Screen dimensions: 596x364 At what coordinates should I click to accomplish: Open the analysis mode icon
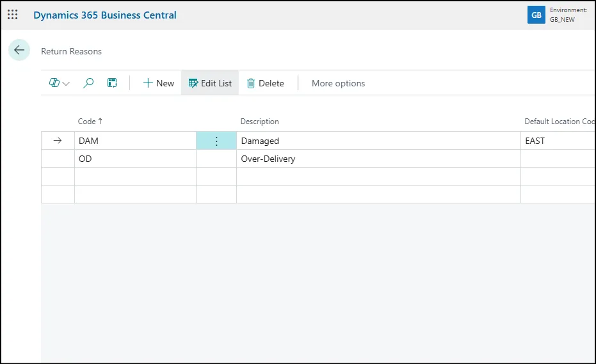(x=112, y=83)
